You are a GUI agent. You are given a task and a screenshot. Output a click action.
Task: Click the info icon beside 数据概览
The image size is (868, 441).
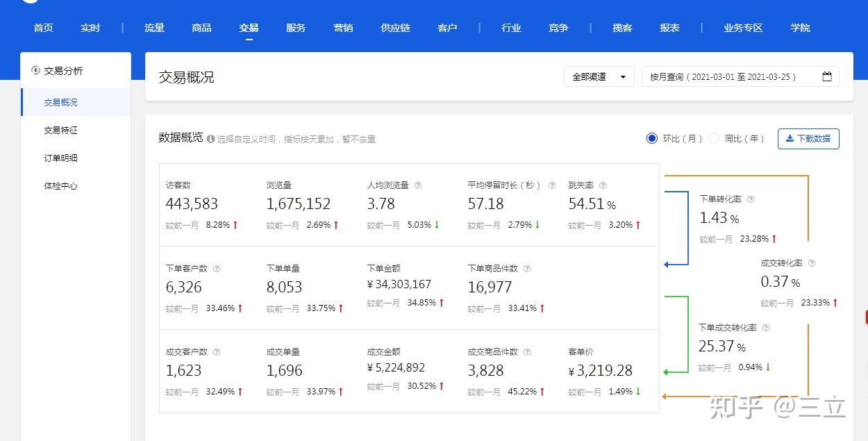pos(210,139)
